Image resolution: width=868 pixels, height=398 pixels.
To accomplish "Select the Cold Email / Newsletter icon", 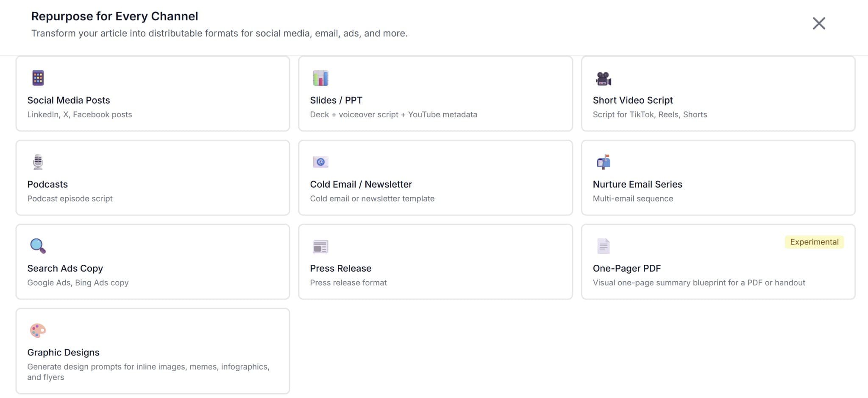I will tap(320, 161).
